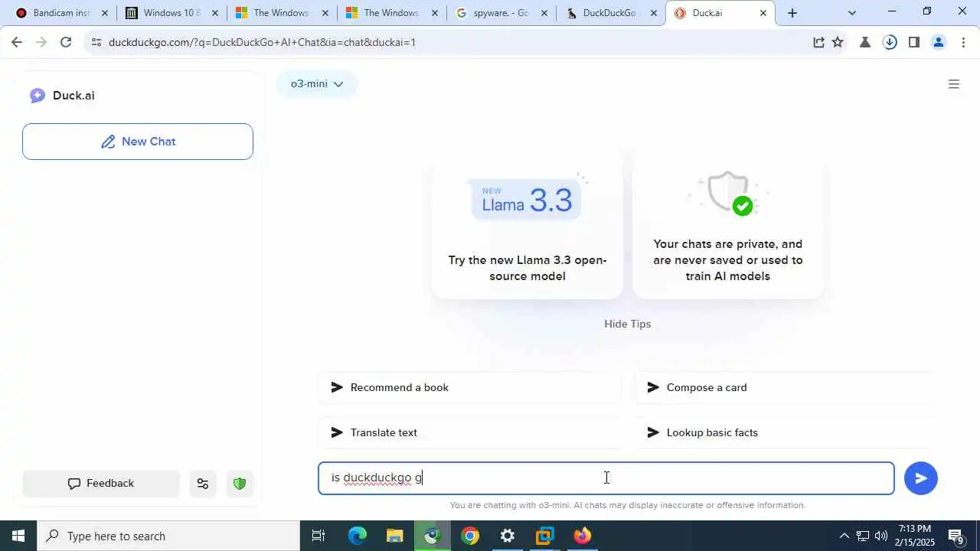This screenshot has width=980, height=551.
Task: Share this page from address bar
Action: click(818, 42)
